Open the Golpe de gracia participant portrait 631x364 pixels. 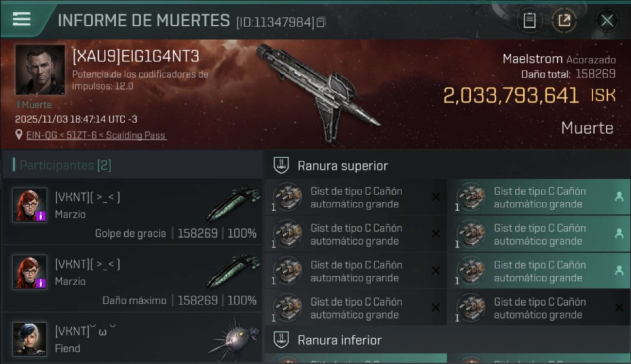pos(30,205)
